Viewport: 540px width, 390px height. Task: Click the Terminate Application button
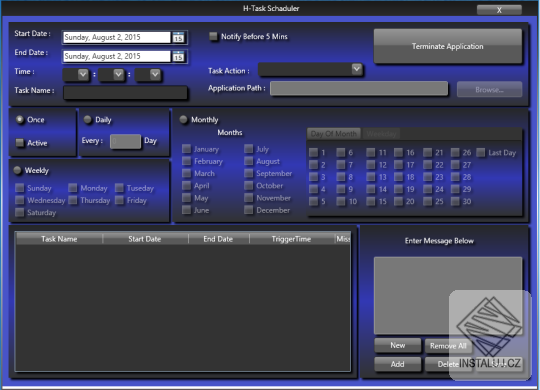448,46
